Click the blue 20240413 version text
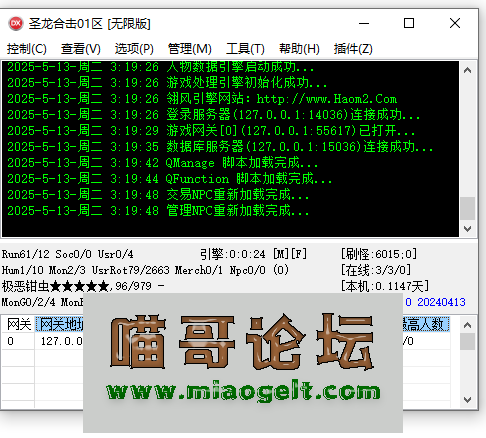 (441, 302)
